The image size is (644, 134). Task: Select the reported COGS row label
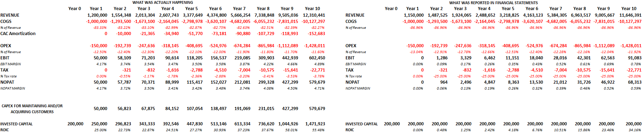coord(351,22)
